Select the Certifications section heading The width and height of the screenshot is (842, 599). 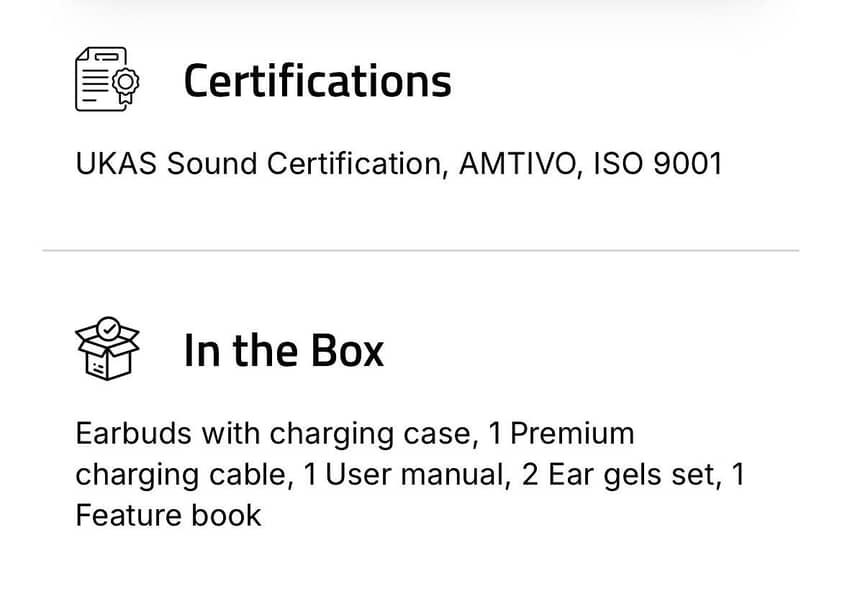tap(317, 81)
